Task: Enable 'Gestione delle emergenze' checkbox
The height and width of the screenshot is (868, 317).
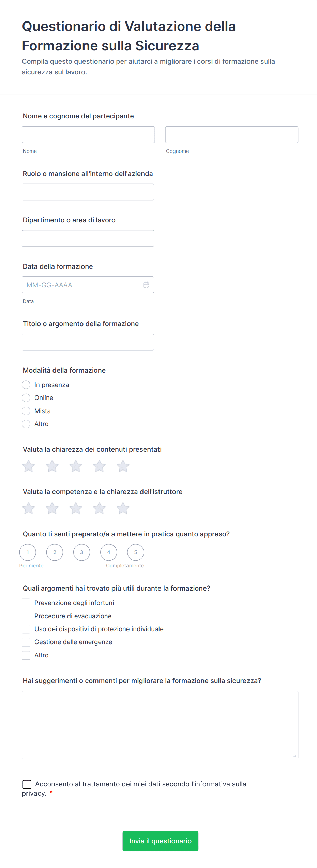Action: tap(26, 642)
